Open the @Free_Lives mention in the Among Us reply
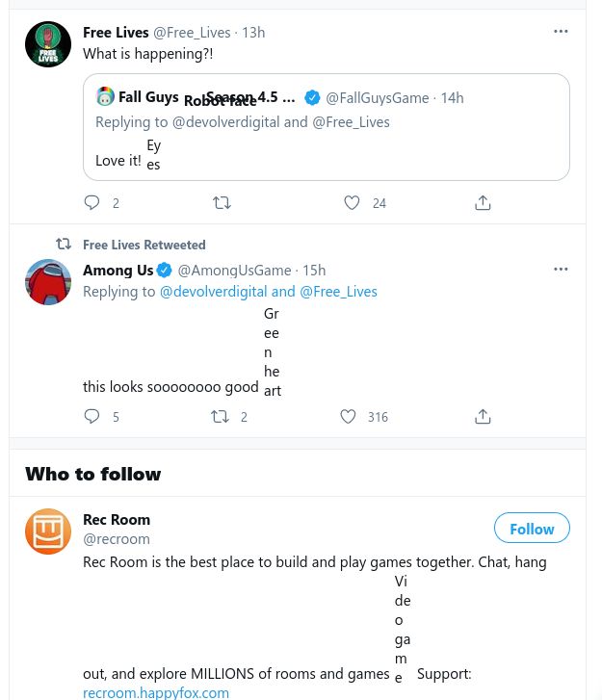The height and width of the screenshot is (700, 602). [x=338, y=291]
